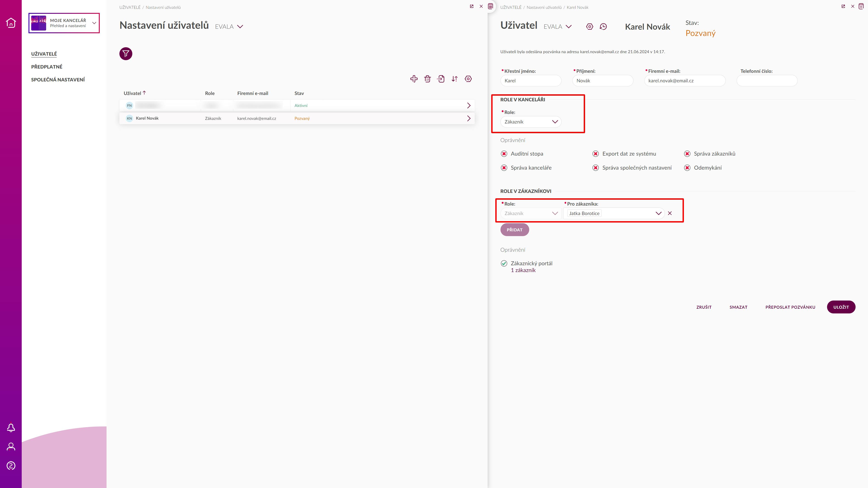Click the KN avatar in user list

click(x=129, y=118)
